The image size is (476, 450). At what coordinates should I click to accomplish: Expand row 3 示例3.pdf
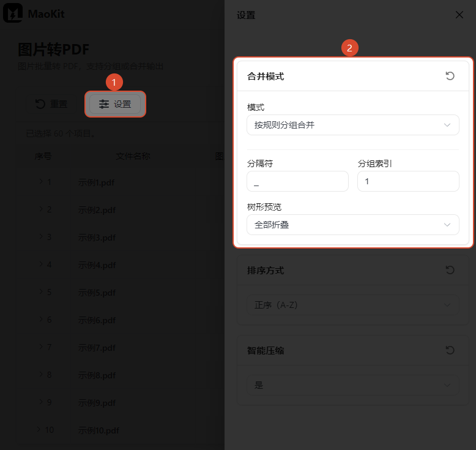coord(40,236)
